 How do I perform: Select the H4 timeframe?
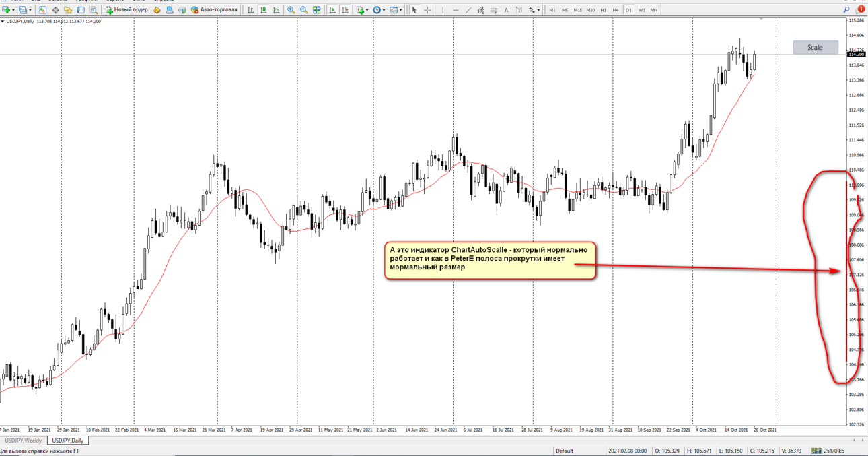616,10
